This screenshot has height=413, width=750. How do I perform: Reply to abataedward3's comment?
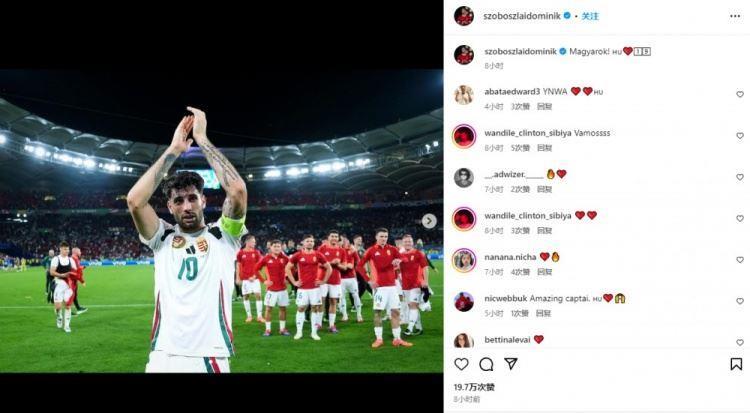544,106
